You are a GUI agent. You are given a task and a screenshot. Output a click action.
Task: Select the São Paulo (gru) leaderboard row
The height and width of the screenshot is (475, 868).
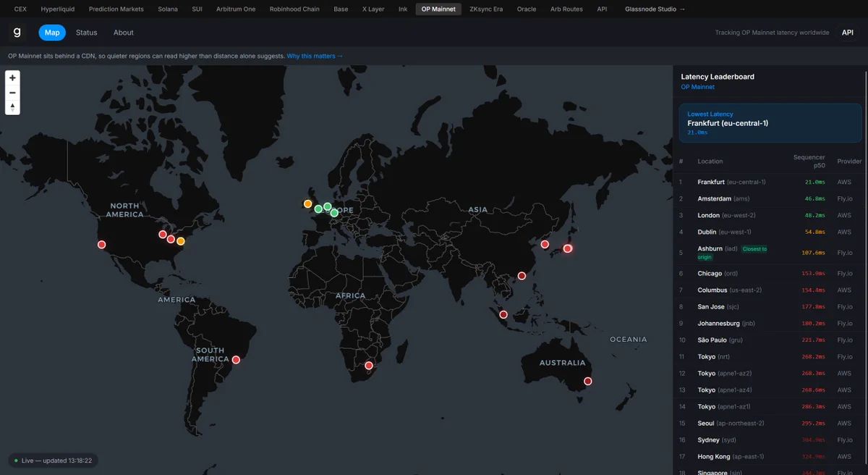click(770, 340)
